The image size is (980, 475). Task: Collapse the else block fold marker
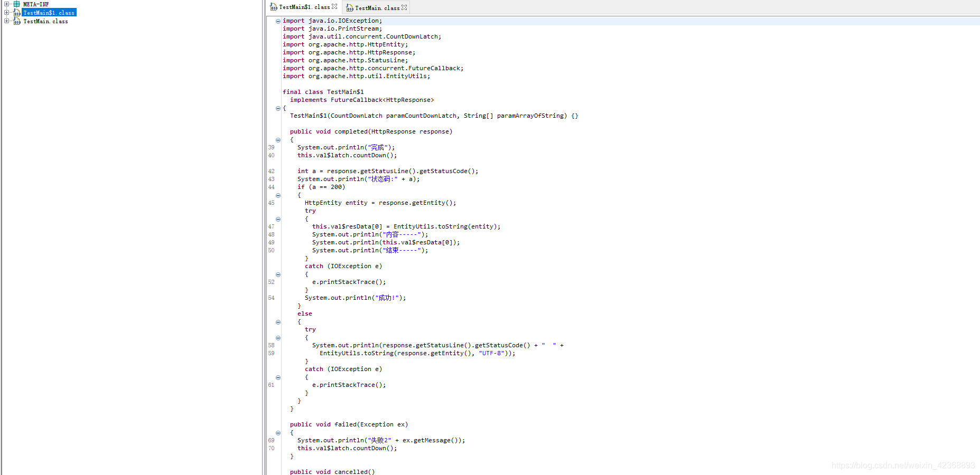(278, 322)
